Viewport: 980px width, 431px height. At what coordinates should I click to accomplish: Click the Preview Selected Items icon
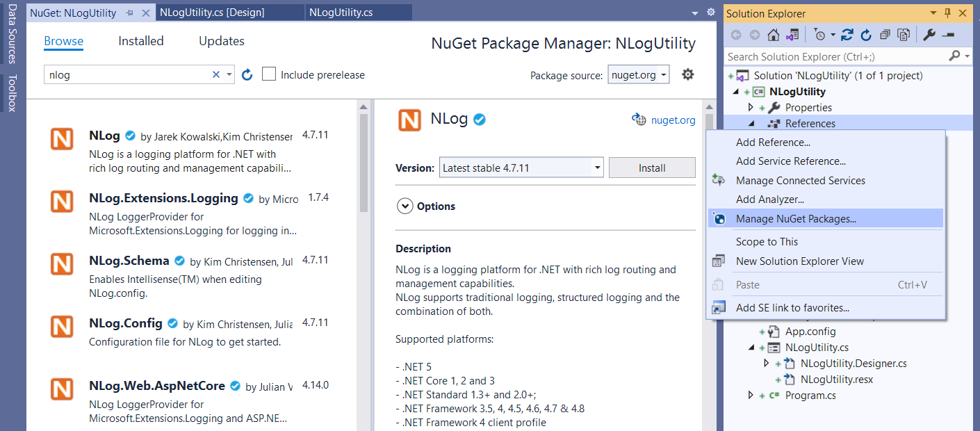[948, 35]
